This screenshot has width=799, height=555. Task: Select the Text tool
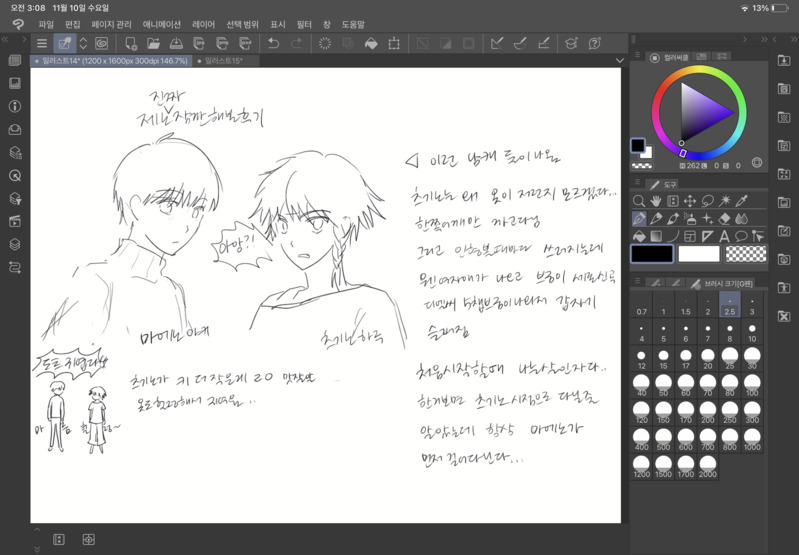724,236
